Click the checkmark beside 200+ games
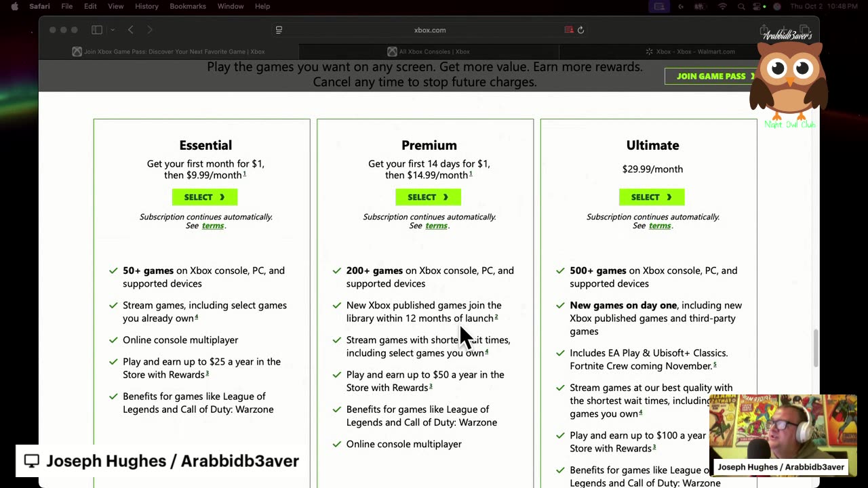This screenshot has width=868, height=488. [337, 270]
